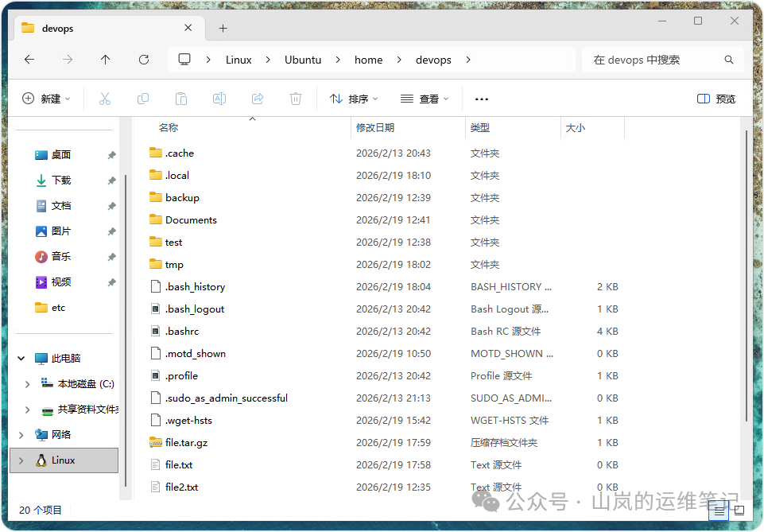The width and height of the screenshot is (764, 532).
Task: Navigate to home via the breadcrumb
Action: coord(368,59)
